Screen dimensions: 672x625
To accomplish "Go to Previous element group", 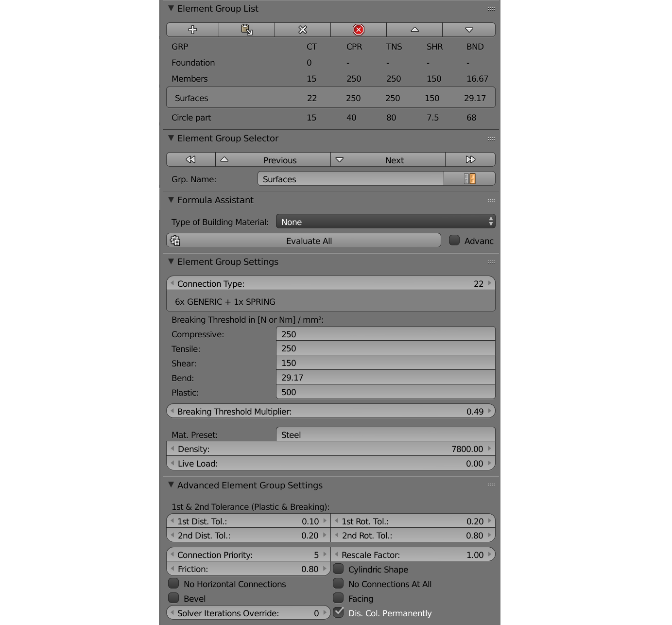I will (273, 159).
